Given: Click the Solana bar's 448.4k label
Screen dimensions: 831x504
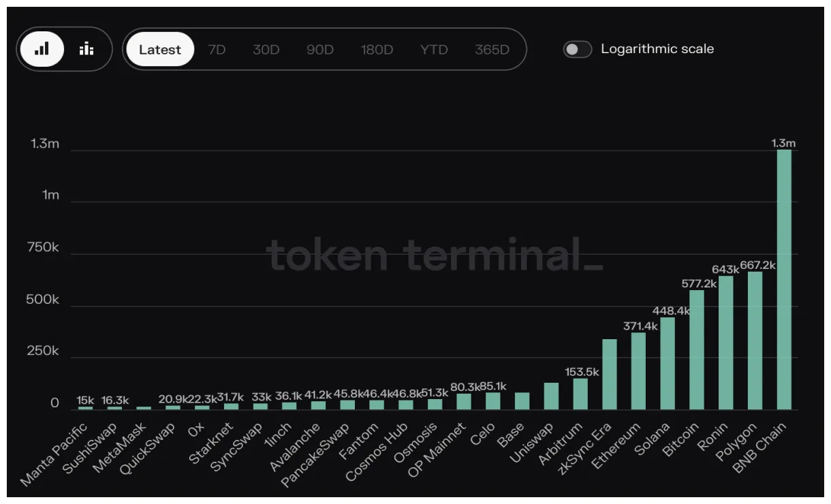Looking at the screenshot, I should point(670,310).
